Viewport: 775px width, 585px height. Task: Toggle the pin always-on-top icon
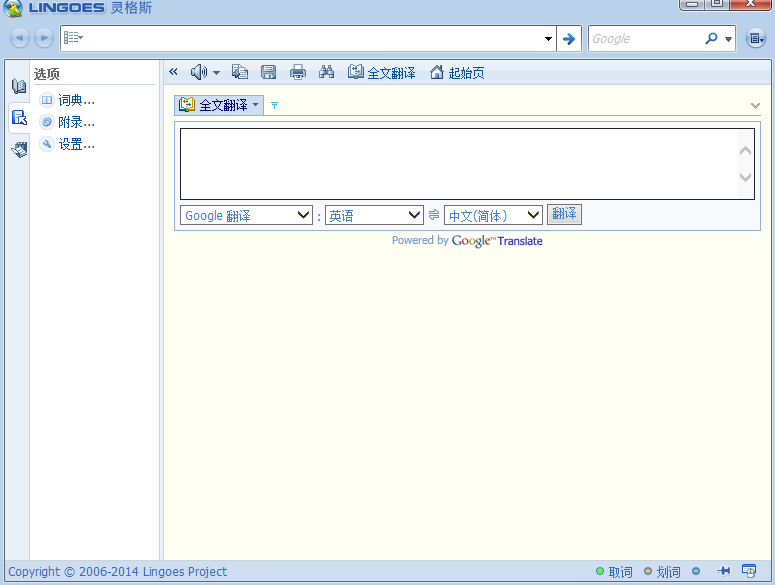pyautogui.click(x=724, y=571)
